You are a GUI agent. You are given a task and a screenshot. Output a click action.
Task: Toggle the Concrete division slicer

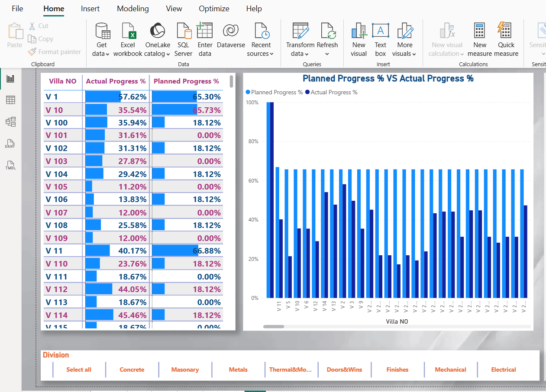[132, 370]
